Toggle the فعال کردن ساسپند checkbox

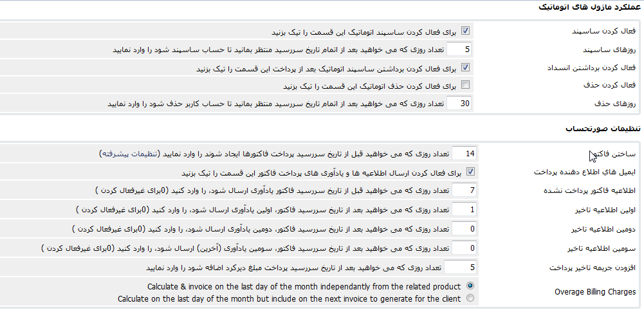coord(465,30)
